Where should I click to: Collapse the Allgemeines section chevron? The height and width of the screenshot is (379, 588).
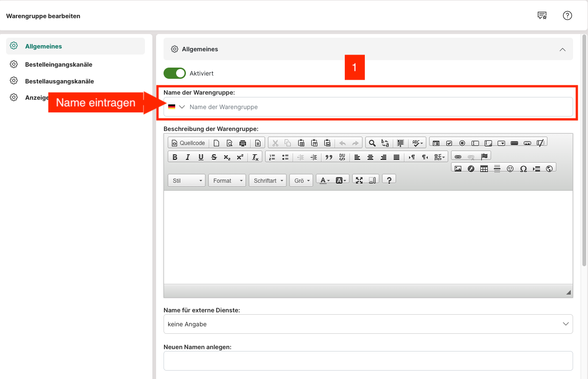[562, 49]
